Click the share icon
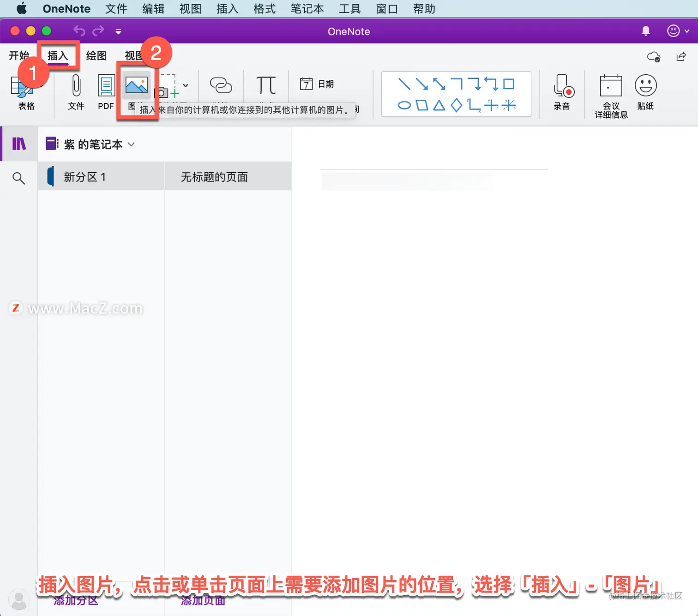 click(681, 56)
